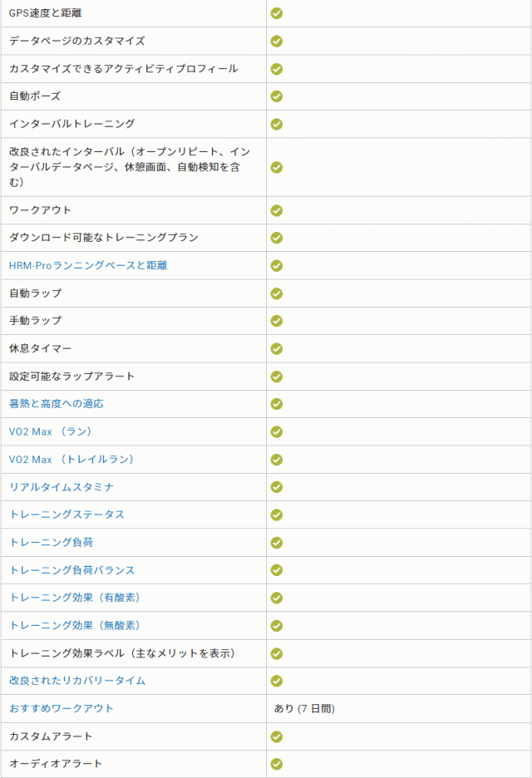Go to the トレーニングステータス link

click(66, 515)
